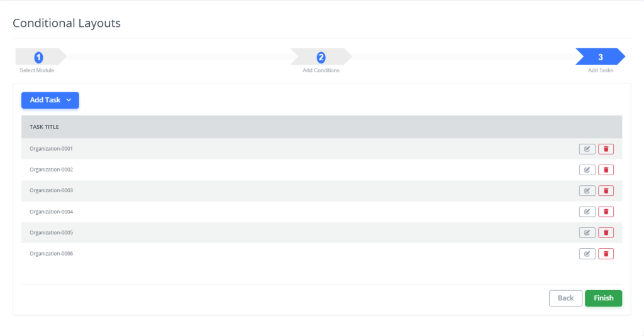Viewport: 644px width, 336px height.
Task: Edit the Organization-0006 task
Action: pyautogui.click(x=587, y=254)
